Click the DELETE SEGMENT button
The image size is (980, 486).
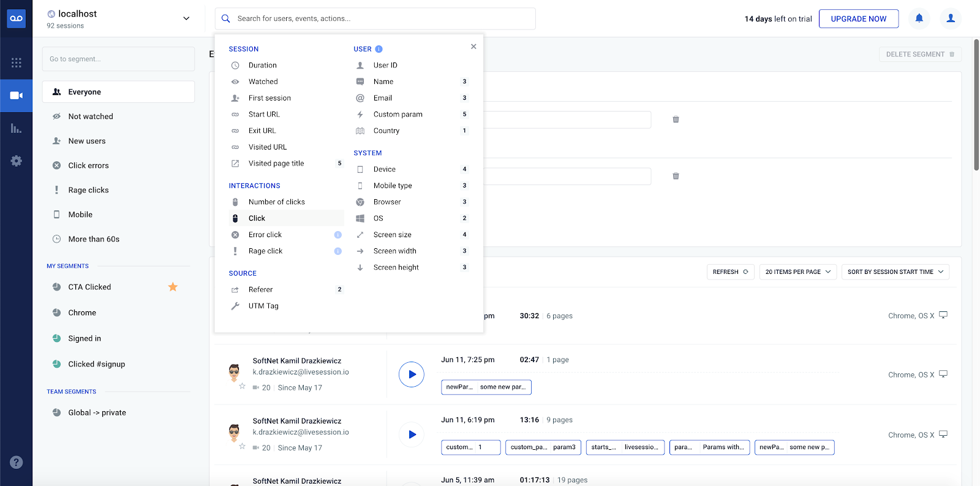pos(920,54)
